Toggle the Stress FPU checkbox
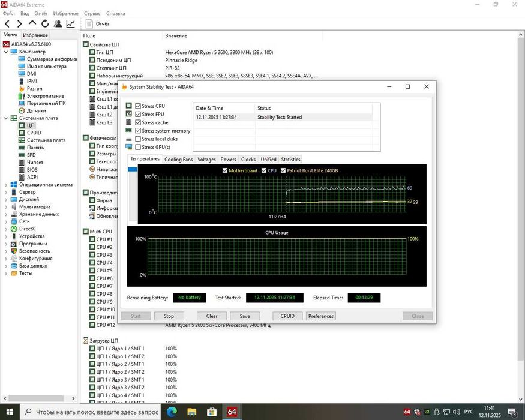 138,114
